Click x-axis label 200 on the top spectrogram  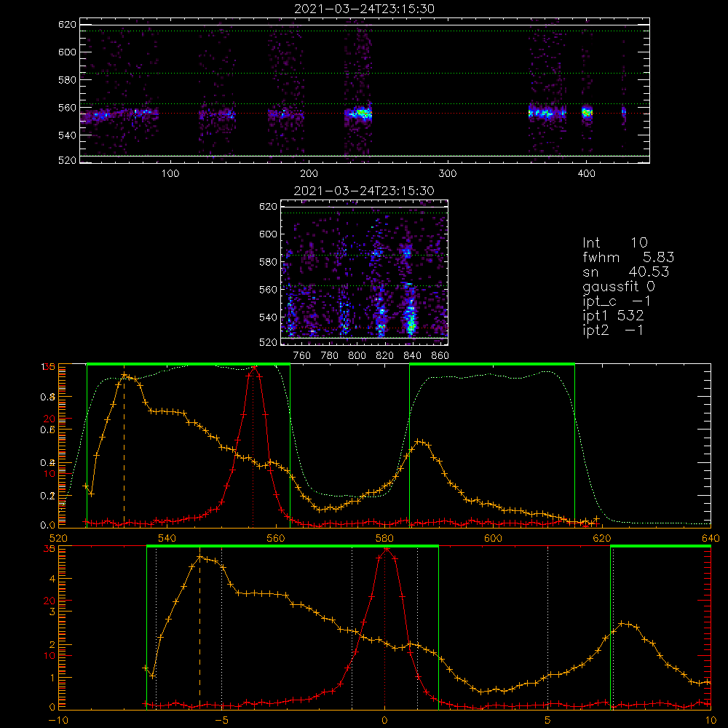[309, 174]
